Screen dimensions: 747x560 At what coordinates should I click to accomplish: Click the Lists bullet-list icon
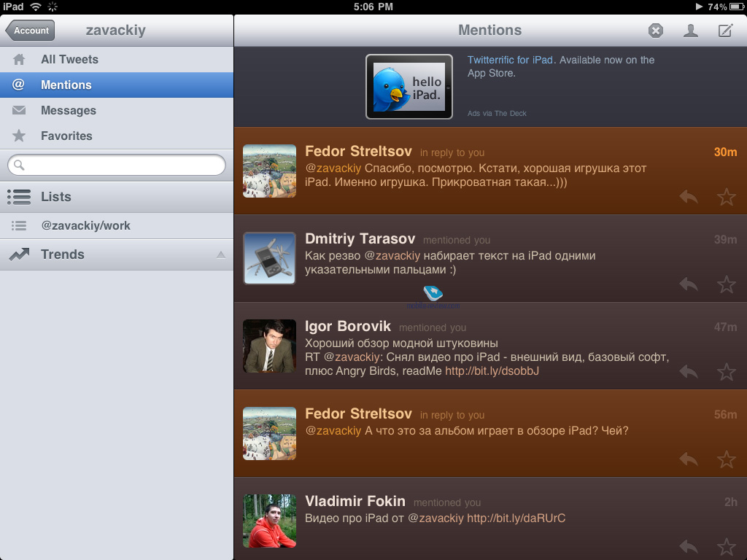tap(19, 197)
